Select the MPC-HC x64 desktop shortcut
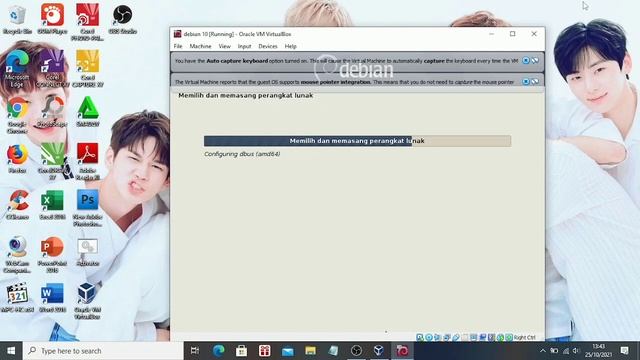Image resolution: width=640 pixels, height=360 pixels. tap(17, 298)
